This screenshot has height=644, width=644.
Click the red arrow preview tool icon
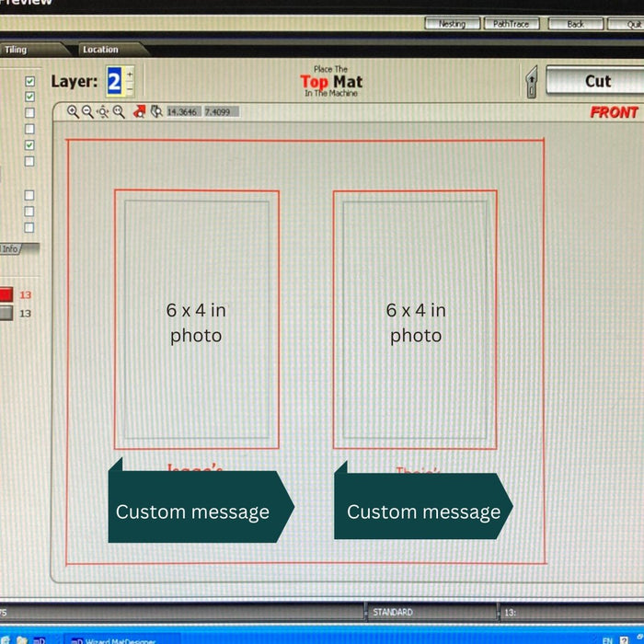[140, 111]
